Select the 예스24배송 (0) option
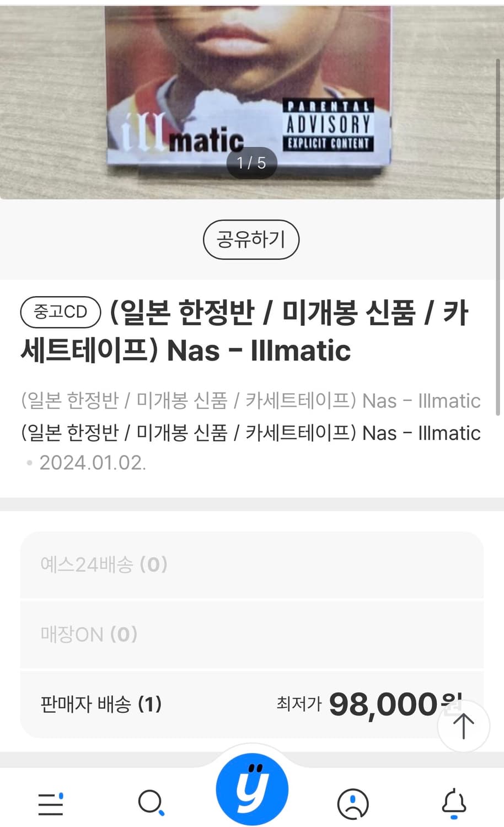This screenshot has height=827, width=504. 251,565
